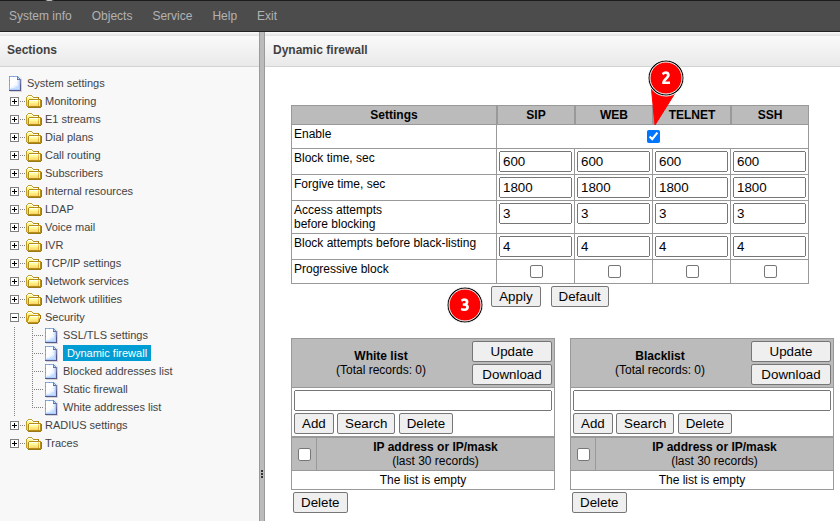Click the System settings page icon

point(15,83)
